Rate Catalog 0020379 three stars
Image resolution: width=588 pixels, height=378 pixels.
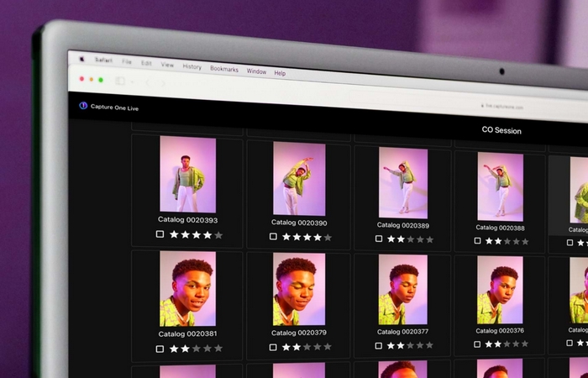[x=307, y=347]
